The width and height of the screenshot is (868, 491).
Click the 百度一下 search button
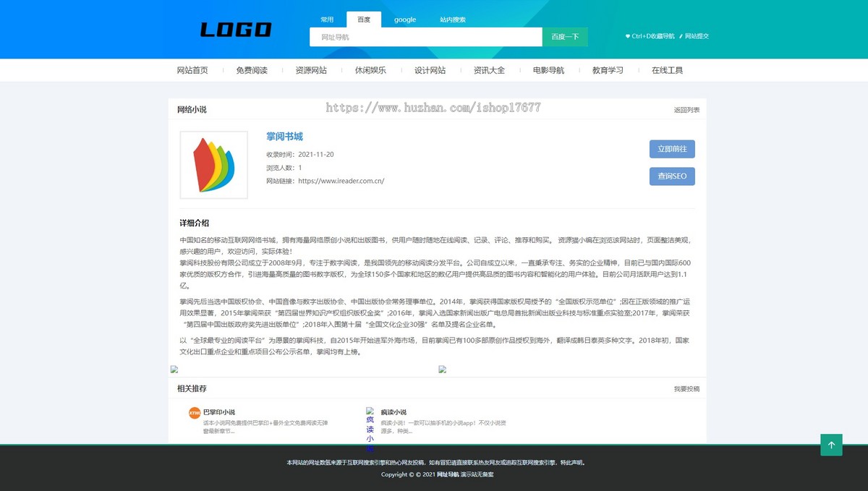click(x=565, y=37)
